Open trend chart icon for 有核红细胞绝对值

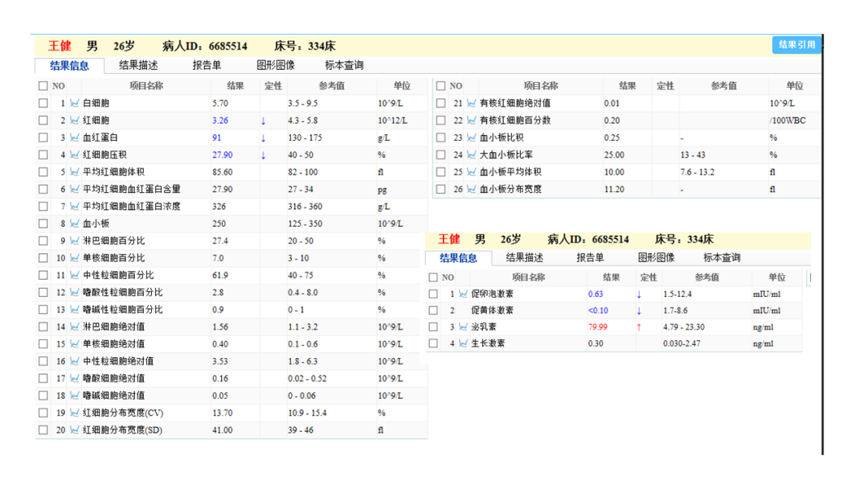pos(471,103)
